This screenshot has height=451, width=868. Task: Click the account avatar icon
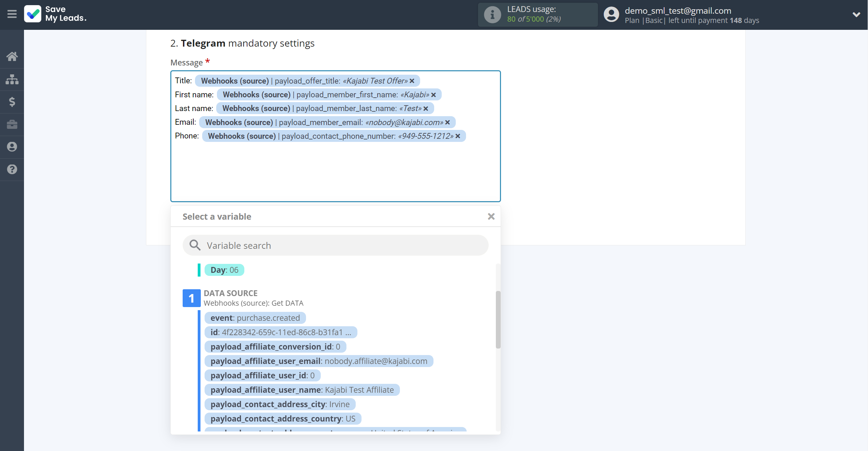pyautogui.click(x=611, y=15)
